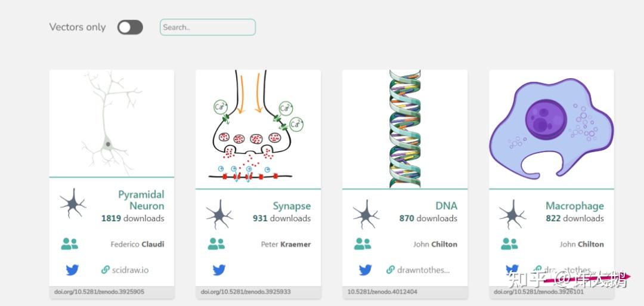Open Twitter icon on Pyramidal Neuron card
The image size is (644, 306).
click(x=72, y=270)
